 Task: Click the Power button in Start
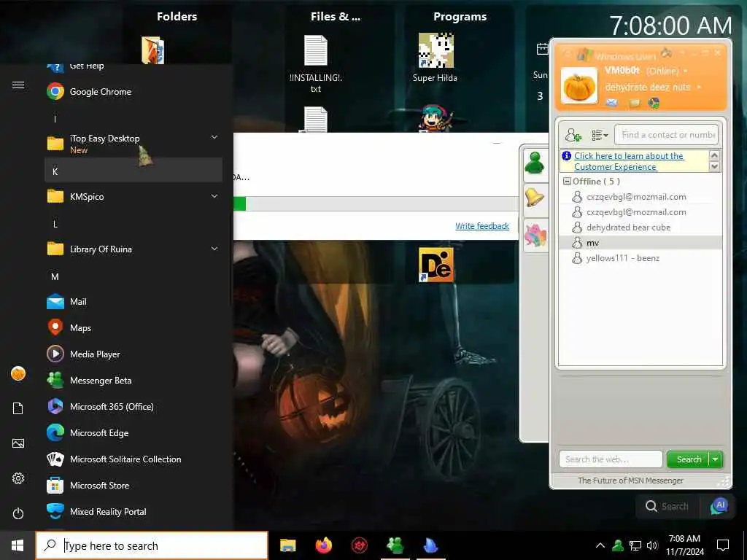pos(18,513)
